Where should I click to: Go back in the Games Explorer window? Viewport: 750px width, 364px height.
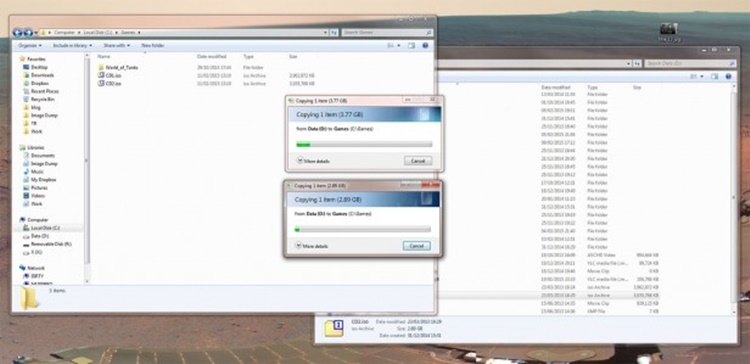[x=18, y=33]
